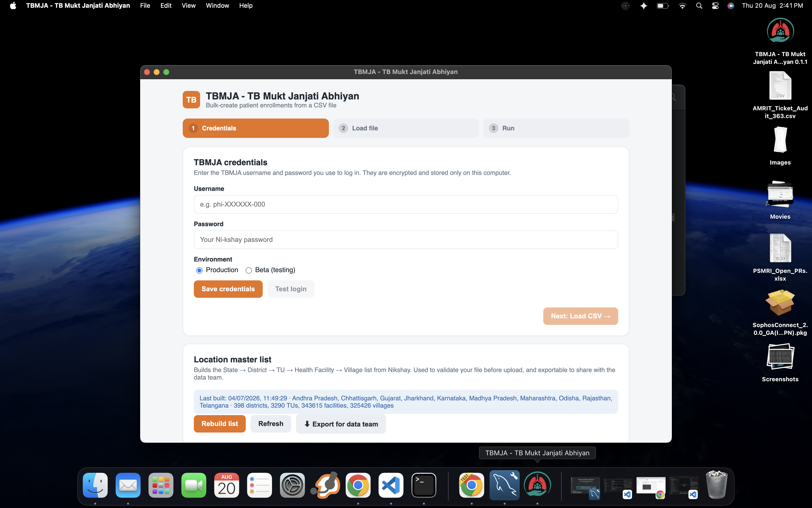Open the Edit menu
Image resolution: width=812 pixels, height=508 pixels.
166,6
